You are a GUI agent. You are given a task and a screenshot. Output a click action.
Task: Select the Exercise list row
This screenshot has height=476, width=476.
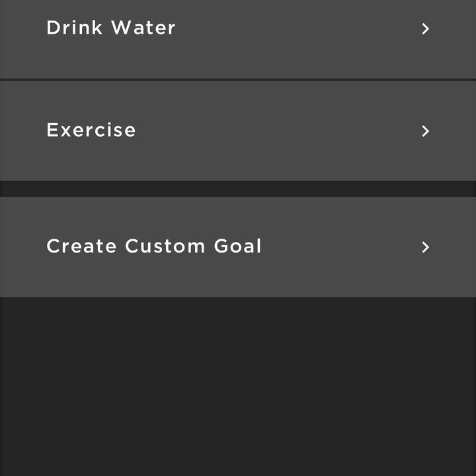[x=238, y=131]
